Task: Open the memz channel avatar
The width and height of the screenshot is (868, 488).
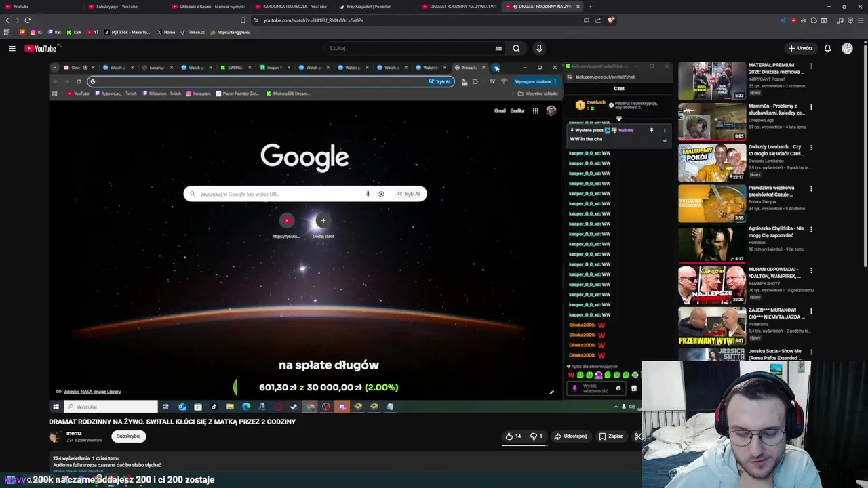Action: point(54,436)
